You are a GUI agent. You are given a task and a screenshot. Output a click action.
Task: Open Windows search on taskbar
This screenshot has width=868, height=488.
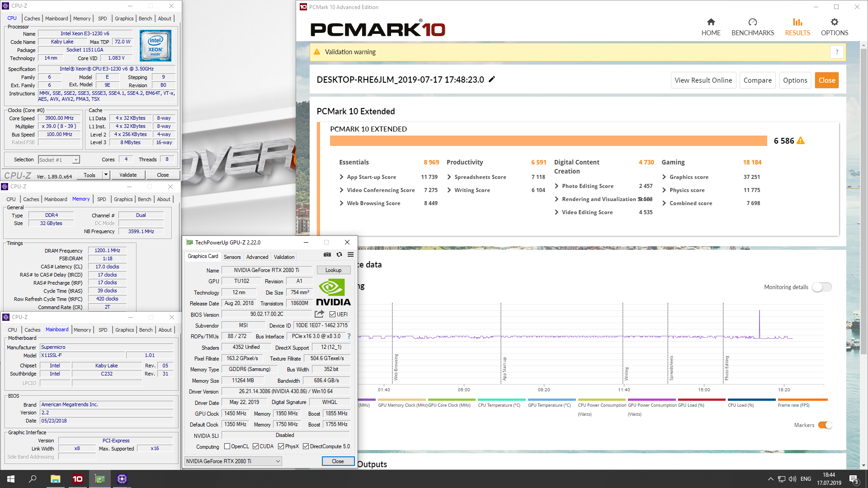pos(33,479)
